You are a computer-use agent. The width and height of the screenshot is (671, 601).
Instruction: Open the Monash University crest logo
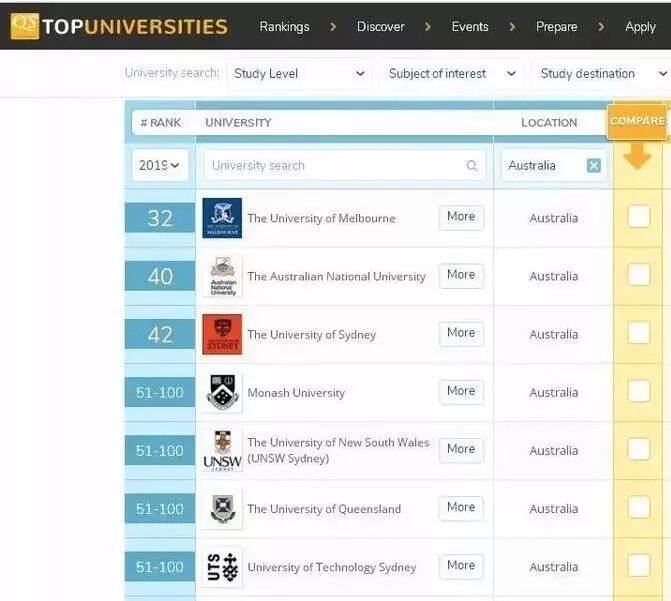pos(222,393)
